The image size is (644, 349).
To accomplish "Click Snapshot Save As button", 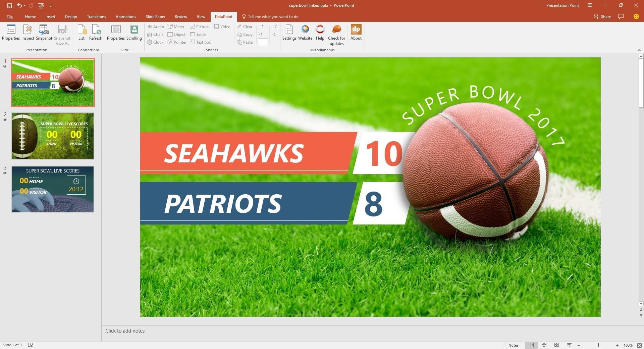I will [62, 35].
